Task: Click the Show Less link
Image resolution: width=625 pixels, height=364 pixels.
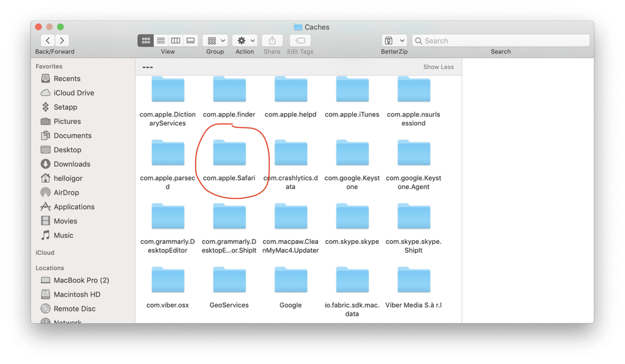Action: 438,67
